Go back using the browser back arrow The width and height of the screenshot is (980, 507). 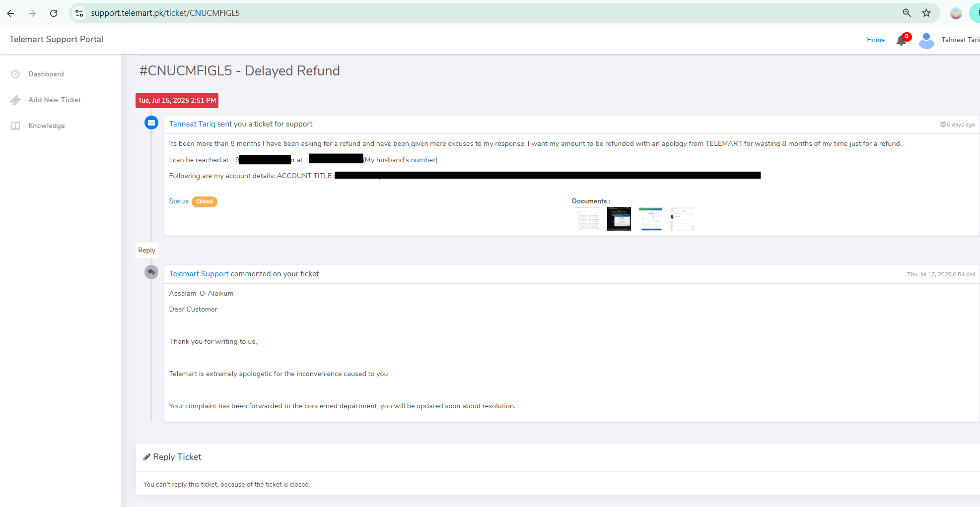(10, 13)
